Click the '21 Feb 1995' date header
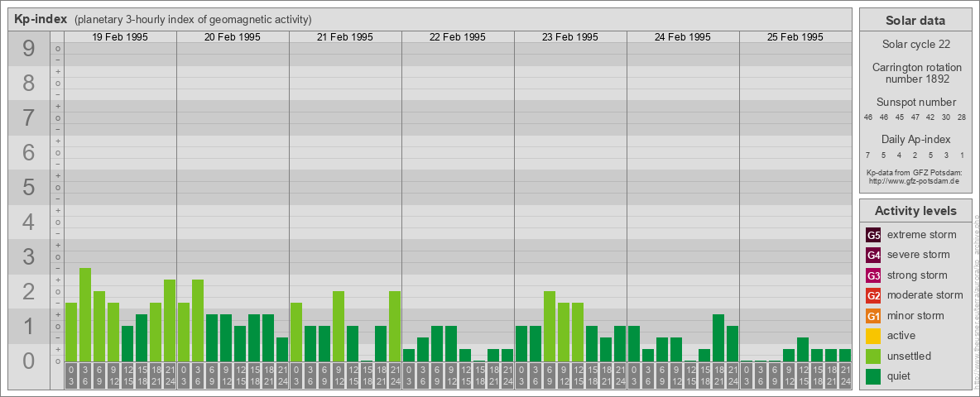The width and height of the screenshot is (980, 397). point(345,37)
